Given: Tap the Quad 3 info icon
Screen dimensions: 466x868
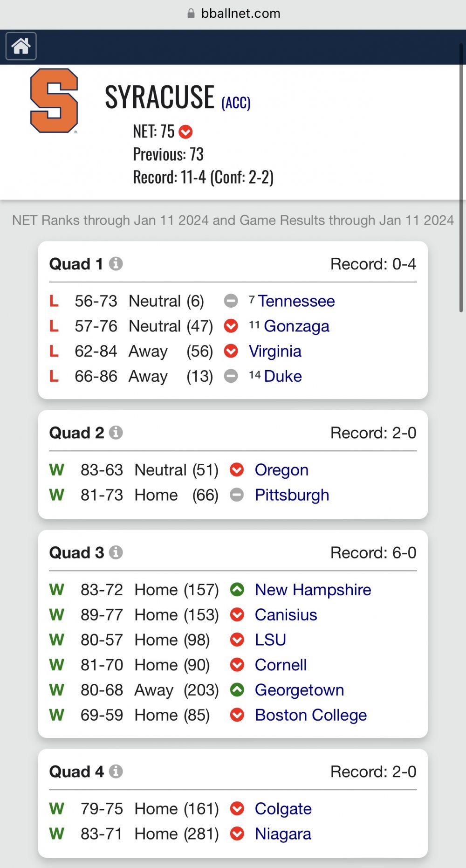Looking at the screenshot, I should pyautogui.click(x=116, y=552).
